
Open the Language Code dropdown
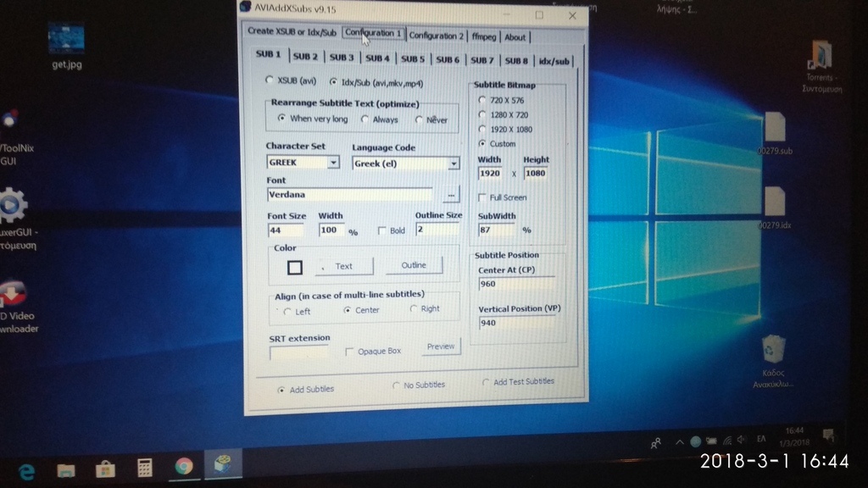pyautogui.click(x=453, y=164)
